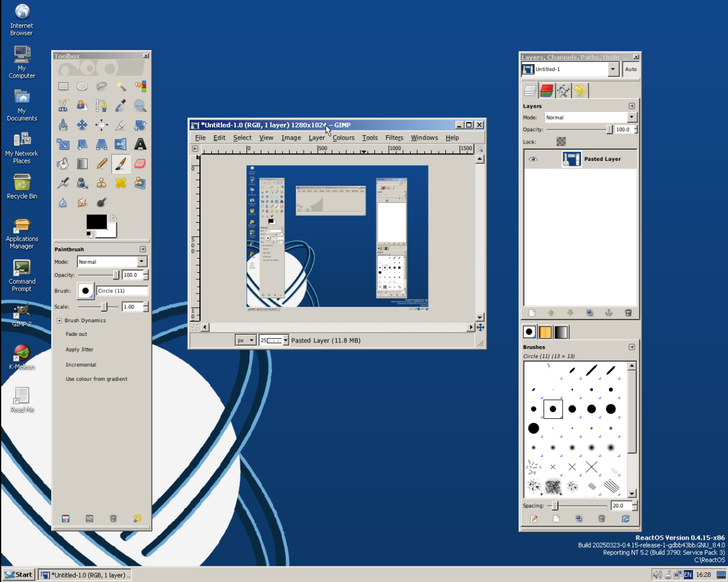Image resolution: width=728 pixels, height=582 pixels.
Task: Select the Text tool in the Toolbox
Action: 140,144
